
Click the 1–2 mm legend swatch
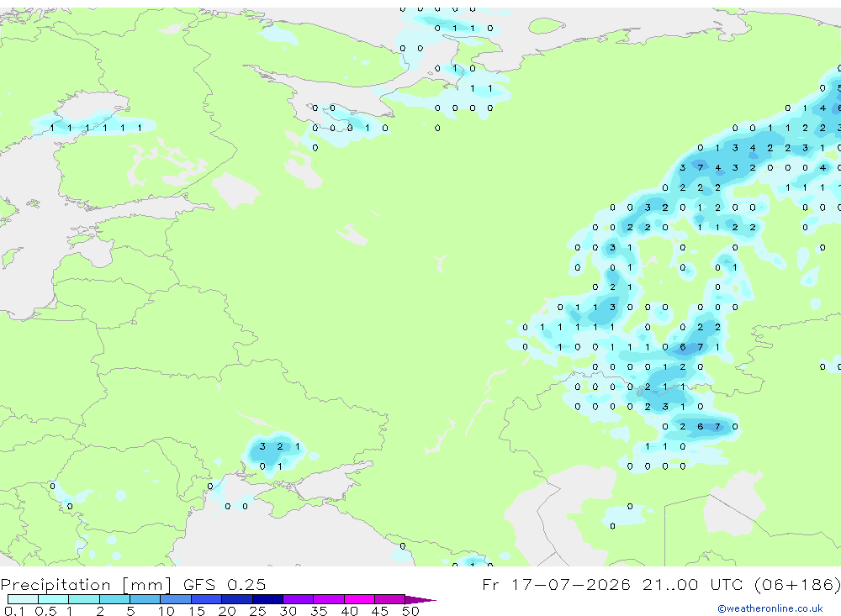(83, 599)
